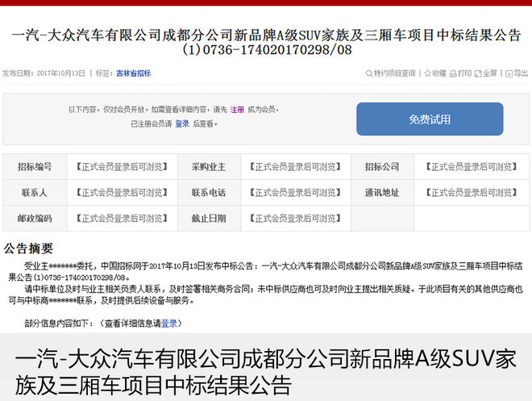Click the red 注册 register link
This screenshot has height=401, width=532.
click(237, 109)
